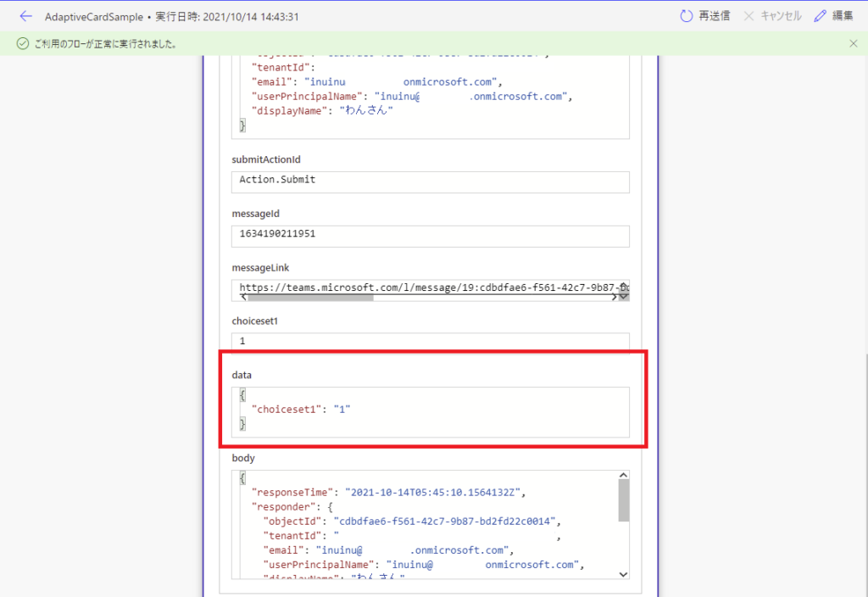868x597 pixels.
Task: Click the "displayName" line in top JSON box
Action: click(x=322, y=111)
